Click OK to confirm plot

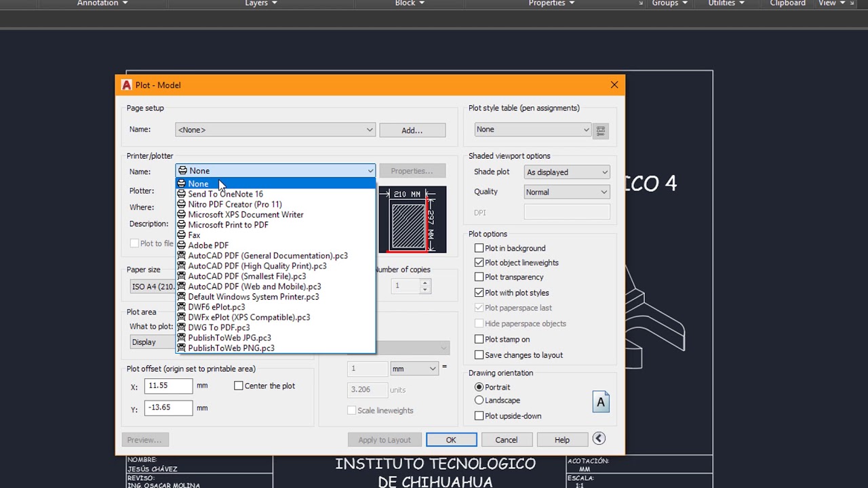451,440
